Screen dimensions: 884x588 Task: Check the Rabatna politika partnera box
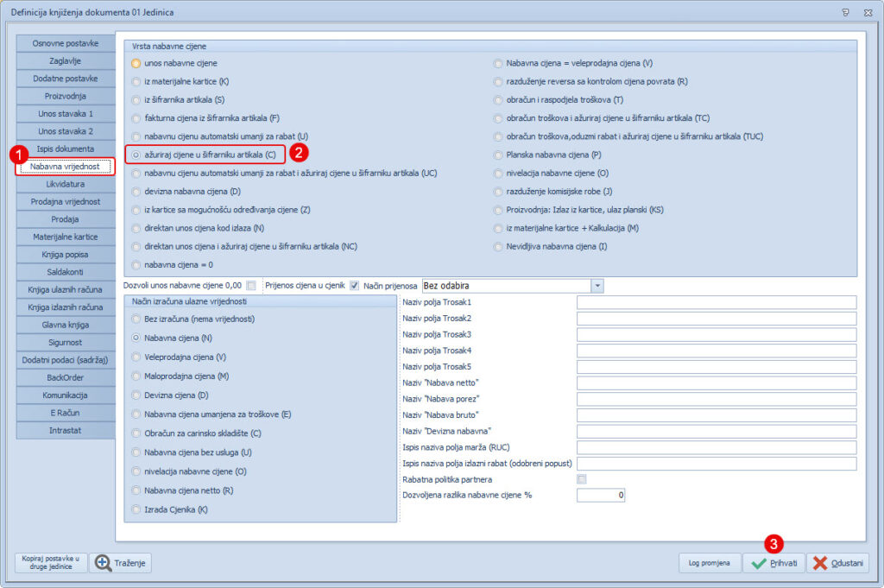point(581,479)
